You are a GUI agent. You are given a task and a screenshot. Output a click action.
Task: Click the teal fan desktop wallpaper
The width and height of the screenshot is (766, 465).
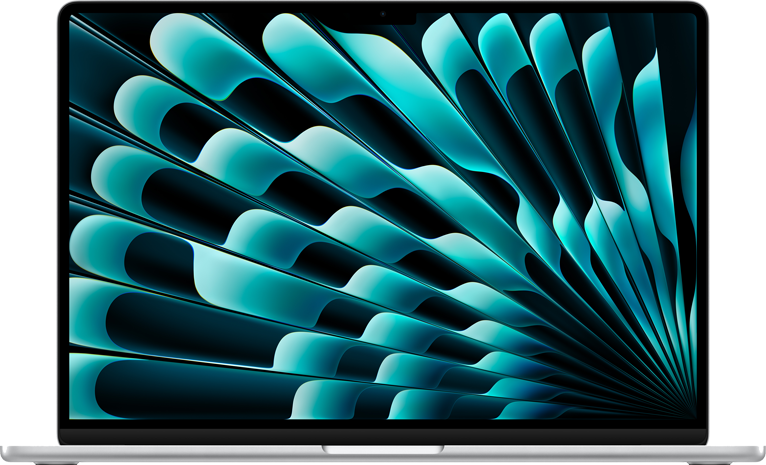pyautogui.click(x=300, y=200)
